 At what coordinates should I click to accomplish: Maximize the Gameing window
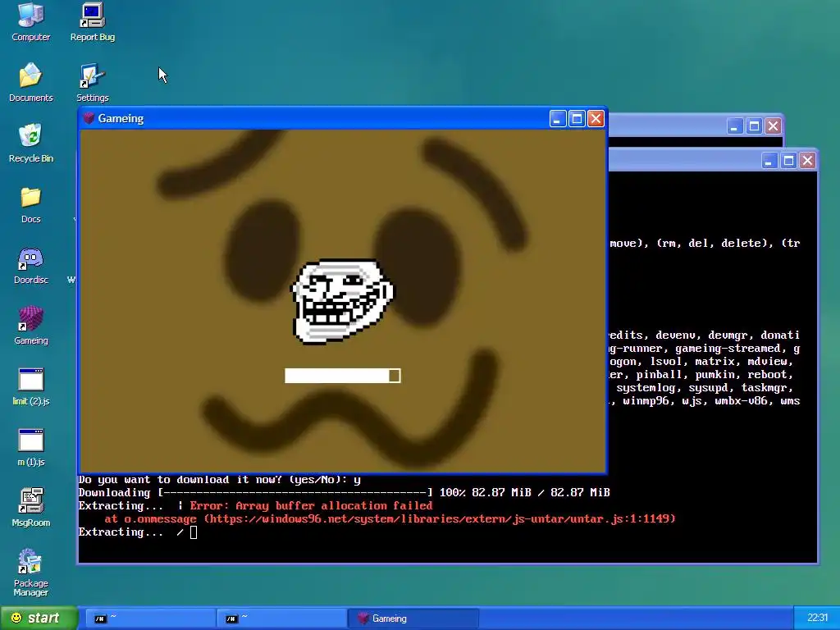tap(577, 118)
